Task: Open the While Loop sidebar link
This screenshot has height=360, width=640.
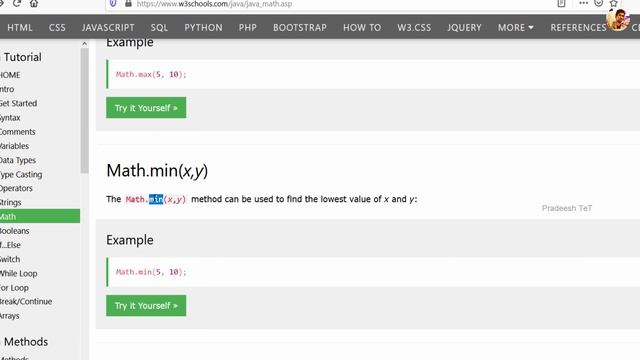Action: tap(18, 273)
